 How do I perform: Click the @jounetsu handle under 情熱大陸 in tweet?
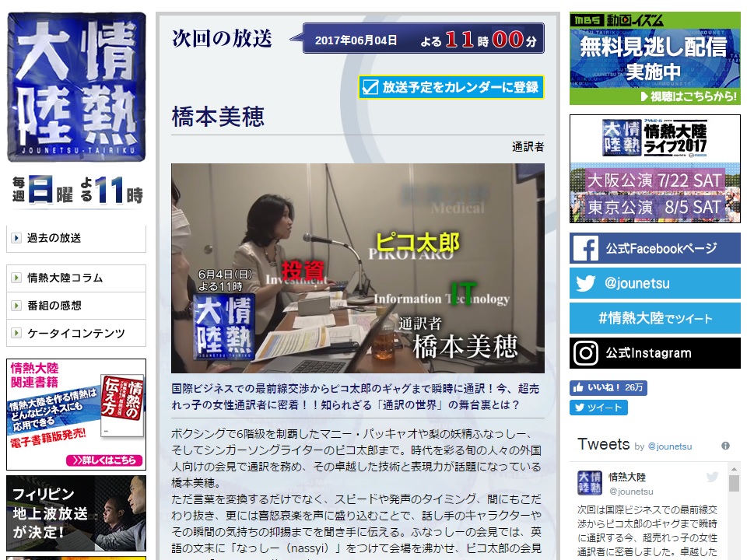(x=631, y=492)
